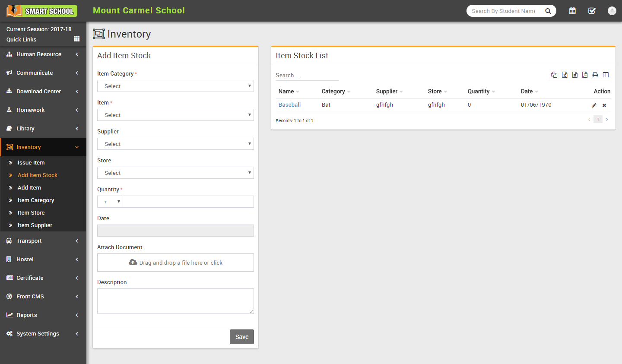Open the Supplier select dropdown

click(175, 144)
